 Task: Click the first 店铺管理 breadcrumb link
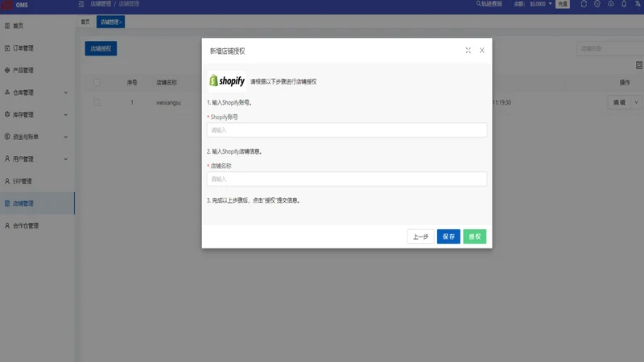[101, 4]
